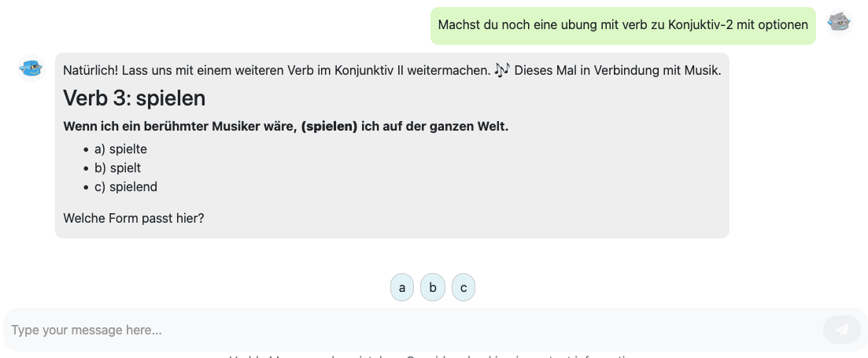Choose quick reply option a
This screenshot has height=358, width=868.
pos(401,288)
